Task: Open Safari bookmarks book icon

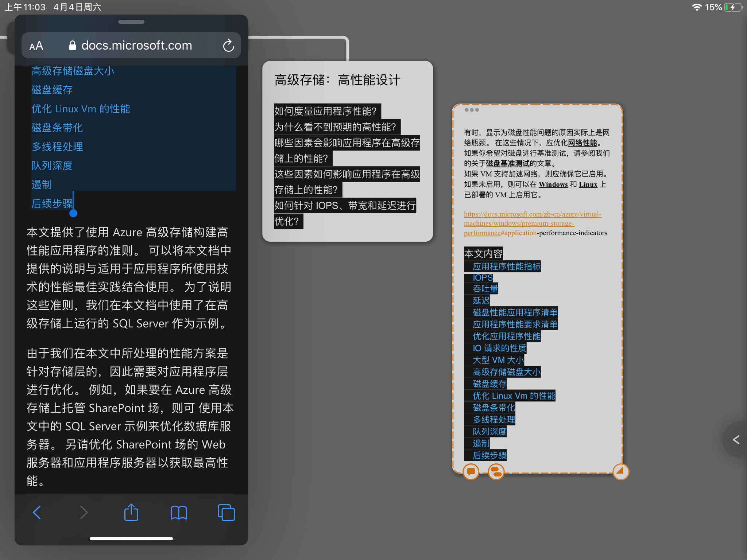Action: 179,513
